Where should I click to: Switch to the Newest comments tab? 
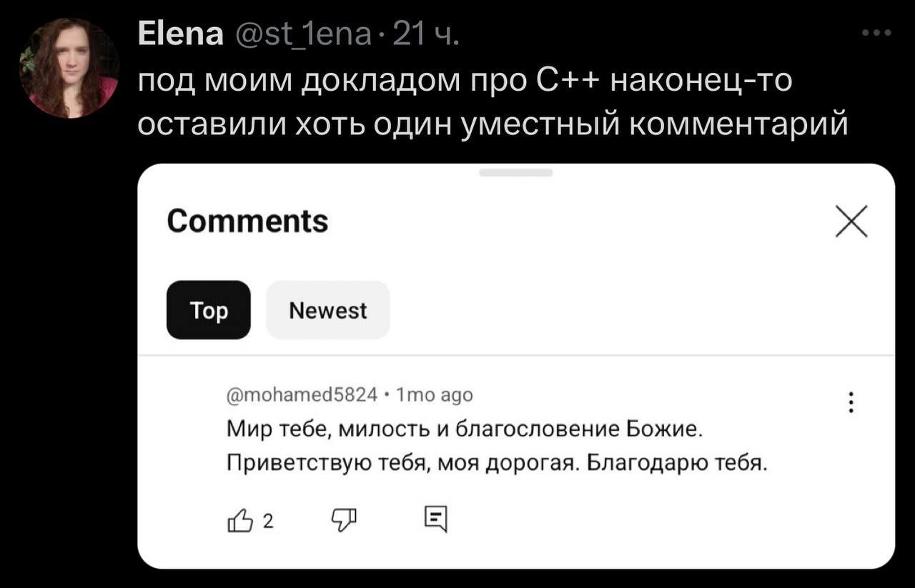click(x=327, y=310)
